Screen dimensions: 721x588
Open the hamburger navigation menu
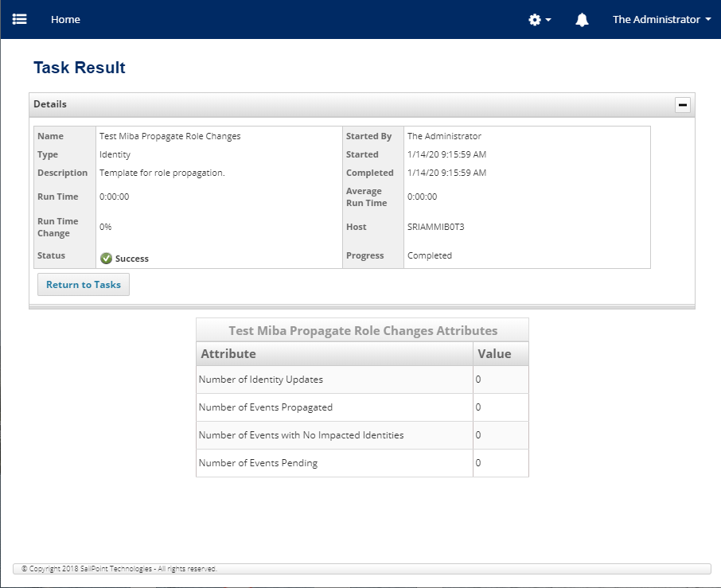(20, 19)
